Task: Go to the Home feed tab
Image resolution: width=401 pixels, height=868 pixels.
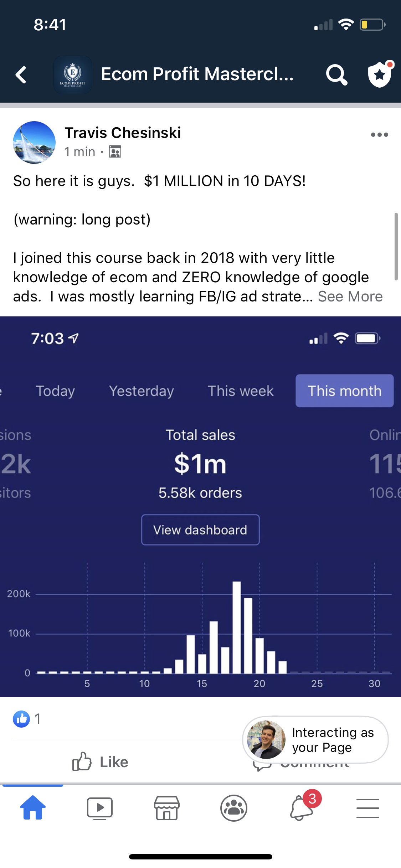Action: (33, 807)
